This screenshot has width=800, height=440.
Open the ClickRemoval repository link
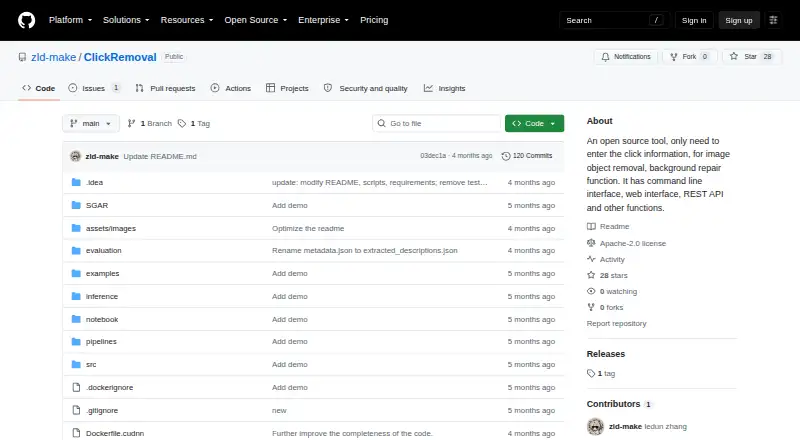pos(120,57)
